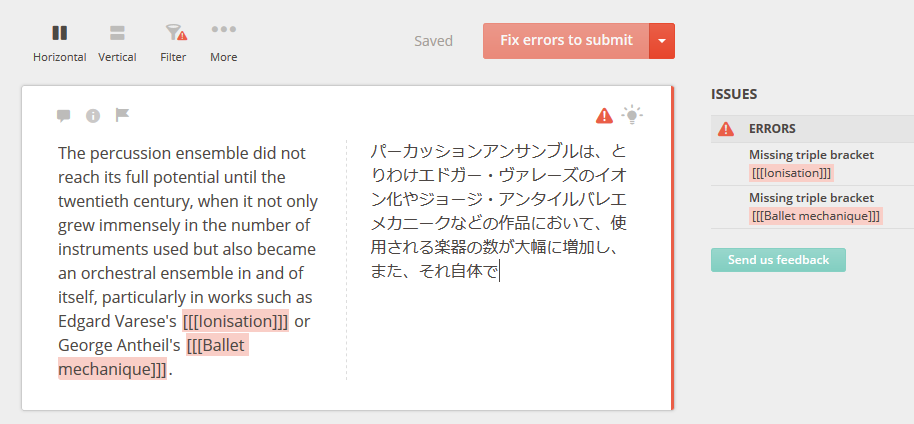Click the Saved status label

point(433,41)
